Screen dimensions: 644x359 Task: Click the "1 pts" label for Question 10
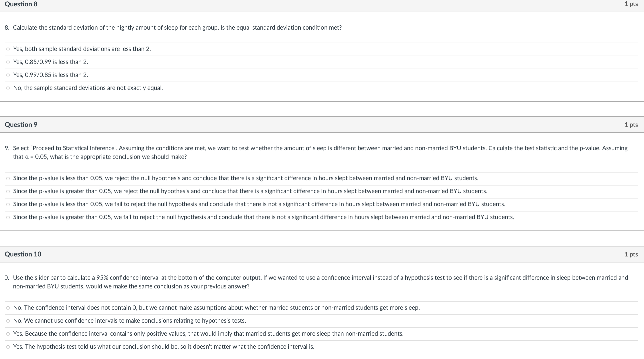click(631, 254)
